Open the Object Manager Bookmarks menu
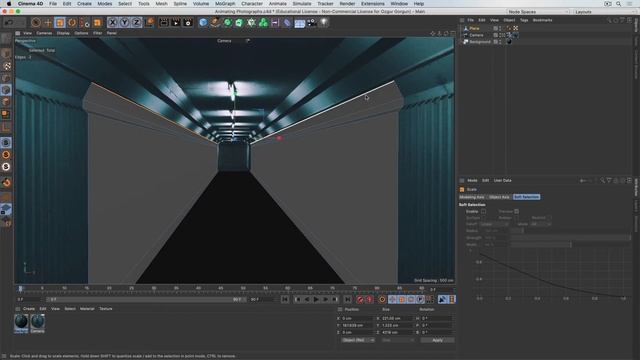Viewport: 640px width, 360px height. point(542,20)
